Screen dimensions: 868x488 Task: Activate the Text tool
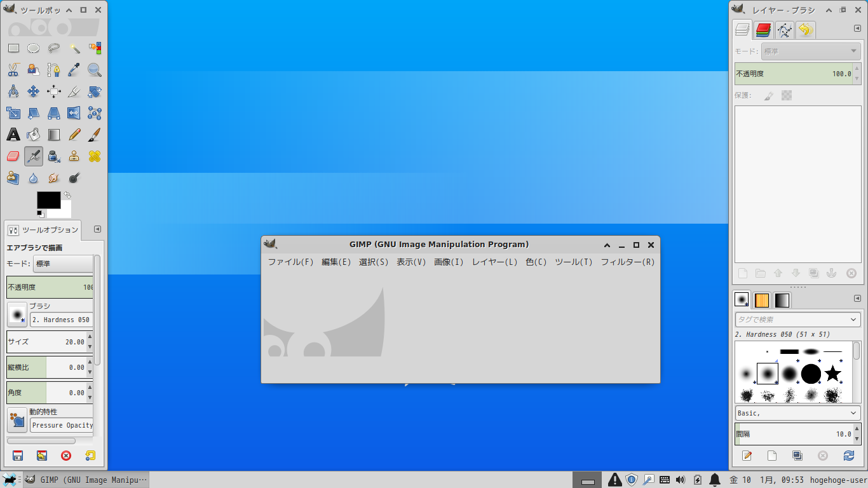pyautogui.click(x=13, y=135)
